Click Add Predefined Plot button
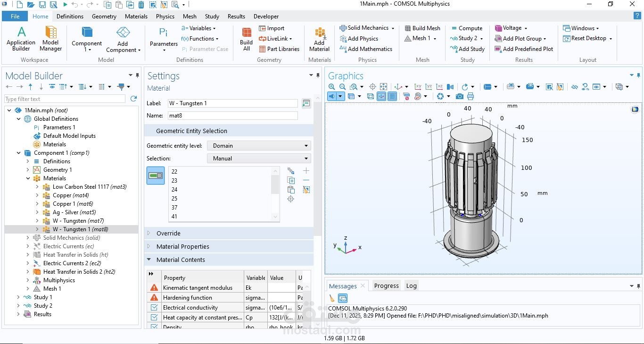 [x=524, y=49]
